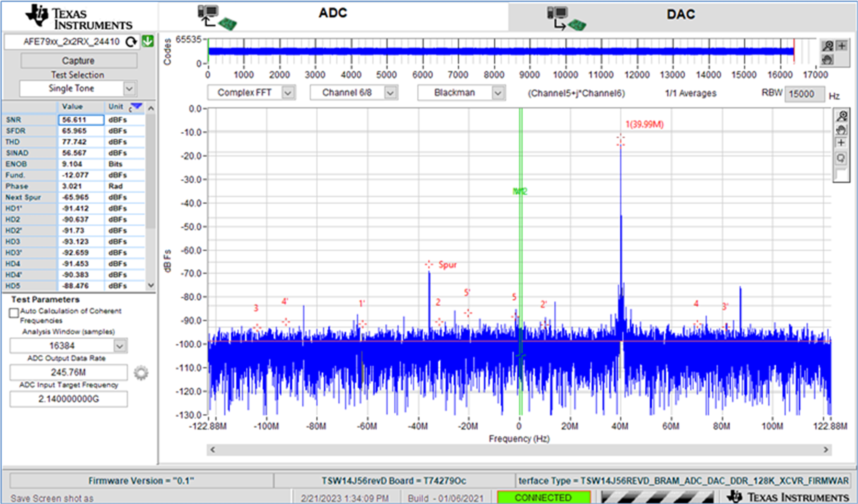Select the Fund. value cell -12.077
858x504 pixels.
click(x=81, y=175)
